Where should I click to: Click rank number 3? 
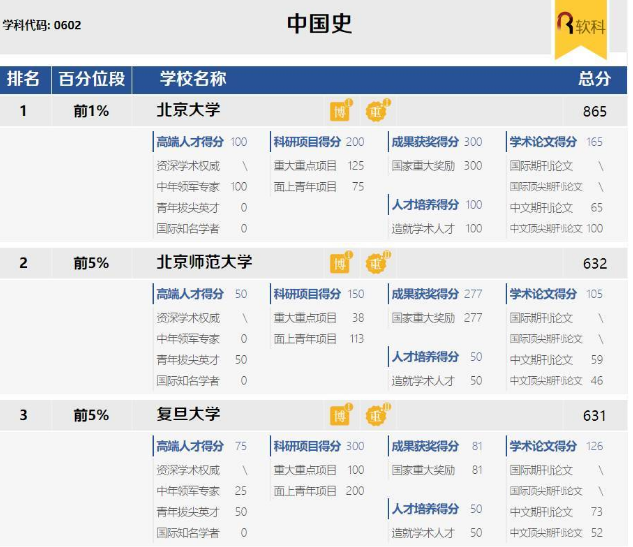coord(23,415)
